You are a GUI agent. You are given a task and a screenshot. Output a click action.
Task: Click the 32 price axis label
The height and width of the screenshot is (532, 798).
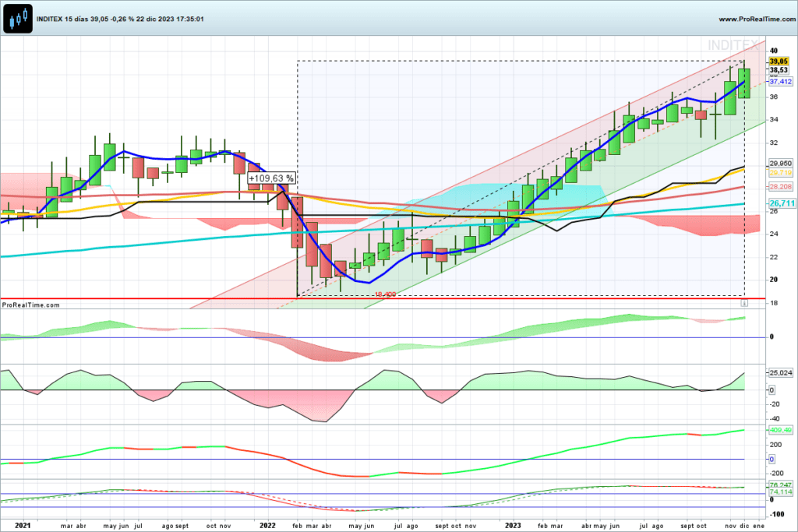click(x=774, y=143)
